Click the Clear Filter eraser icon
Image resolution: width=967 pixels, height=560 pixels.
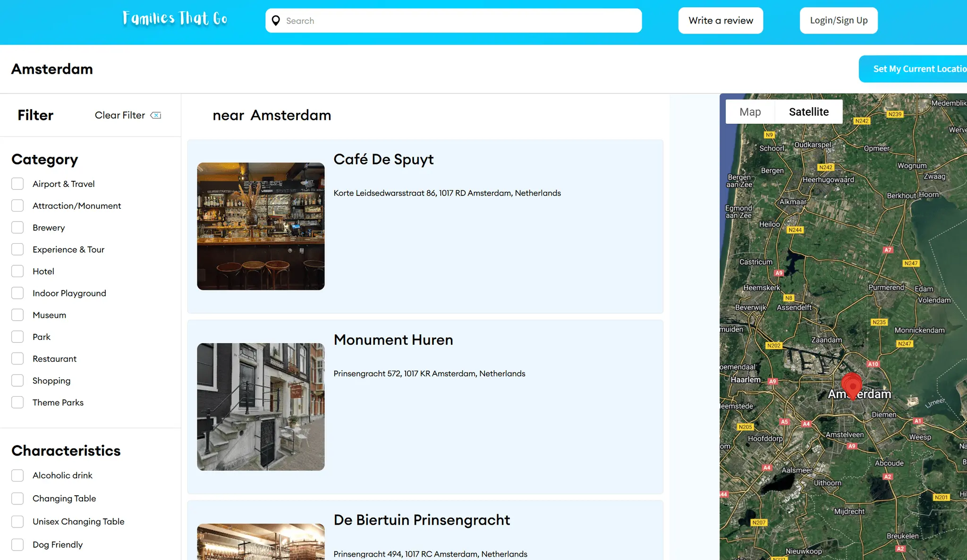tap(156, 115)
